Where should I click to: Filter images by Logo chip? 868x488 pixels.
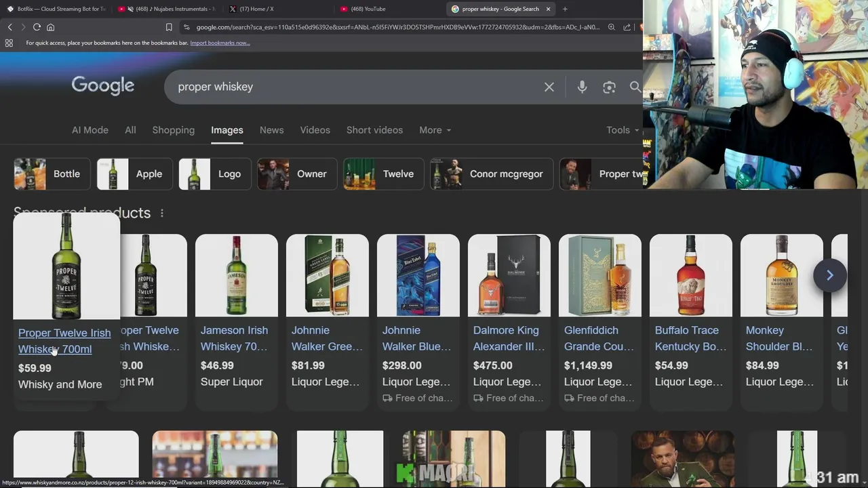[x=215, y=174]
